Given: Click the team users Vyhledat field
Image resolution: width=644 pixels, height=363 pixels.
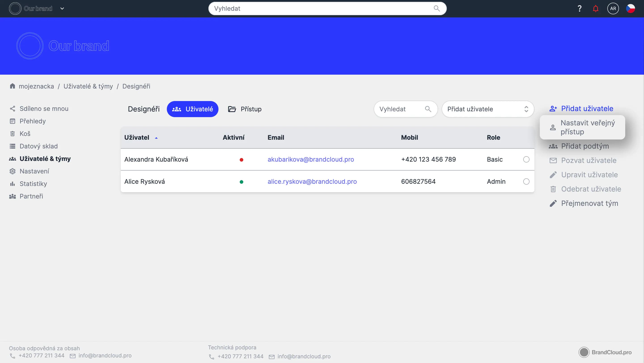Looking at the screenshot, I should point(401,109).
